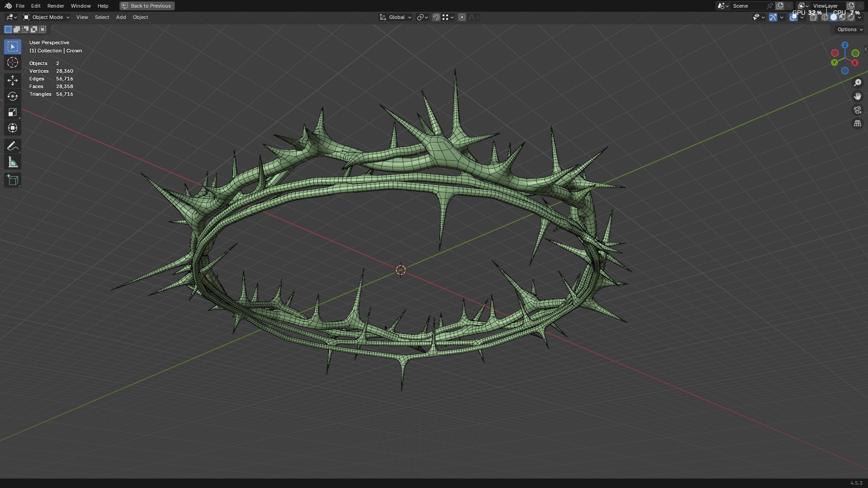The height and width of the screenshot is (488, 868).
Task: Select the Annotate tool
Action: [x=13, y=146]
